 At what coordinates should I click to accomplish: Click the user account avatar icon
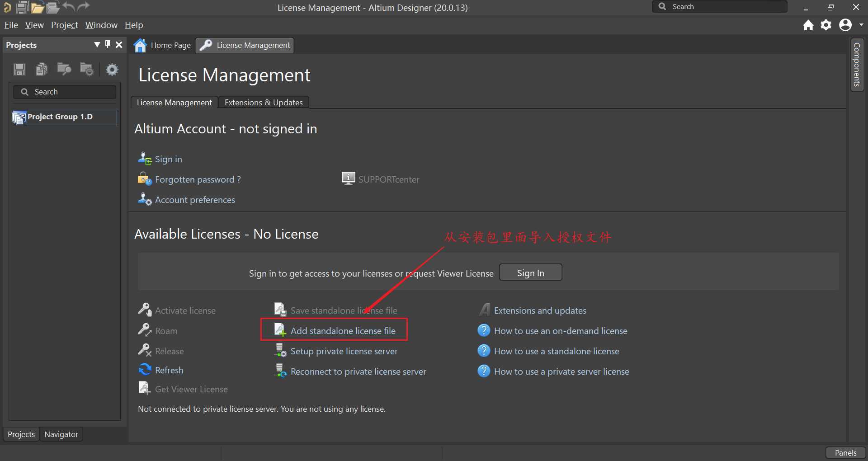845,25
